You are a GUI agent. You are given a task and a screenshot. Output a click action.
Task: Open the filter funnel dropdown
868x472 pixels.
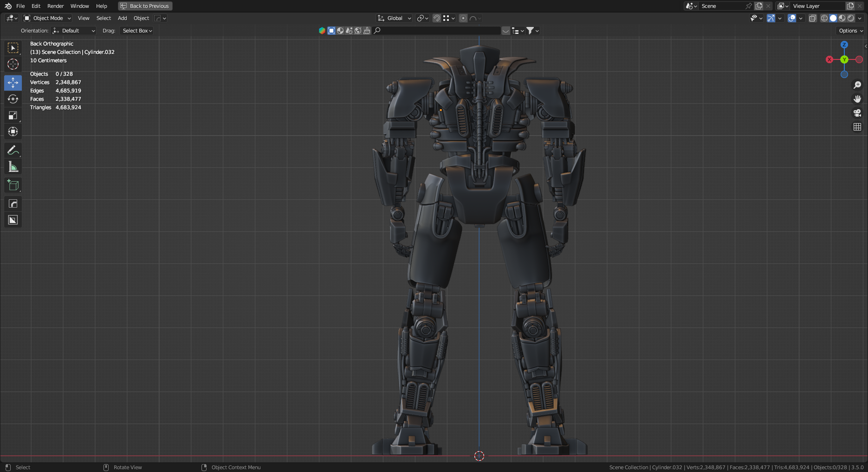pos(532,31)
